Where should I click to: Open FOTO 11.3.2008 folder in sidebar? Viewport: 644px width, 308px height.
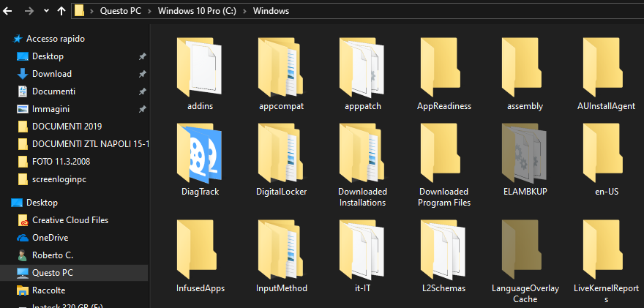(x=61, y=162)
